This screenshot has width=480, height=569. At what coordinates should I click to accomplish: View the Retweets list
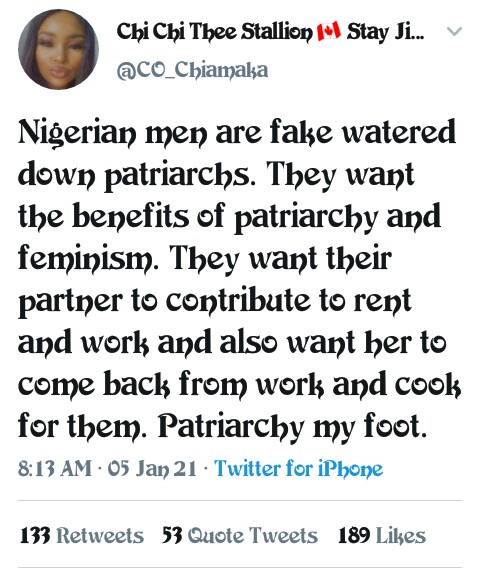(82, 535)
